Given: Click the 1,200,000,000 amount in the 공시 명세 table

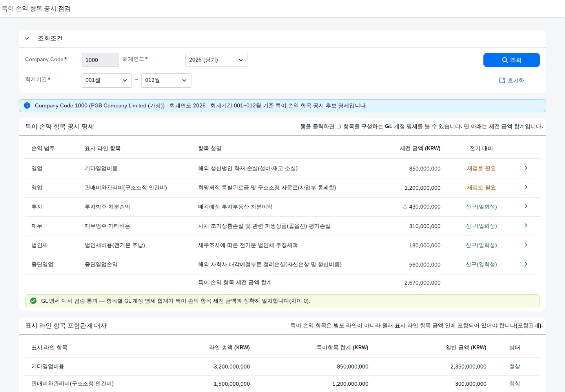Looking at the screenshot, I should [423, 188].
